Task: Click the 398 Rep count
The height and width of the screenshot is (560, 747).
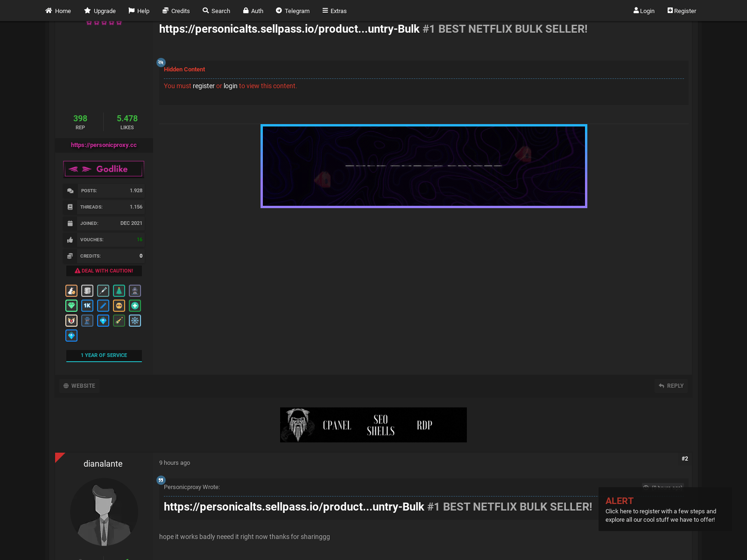Action: tap(80, 119)
